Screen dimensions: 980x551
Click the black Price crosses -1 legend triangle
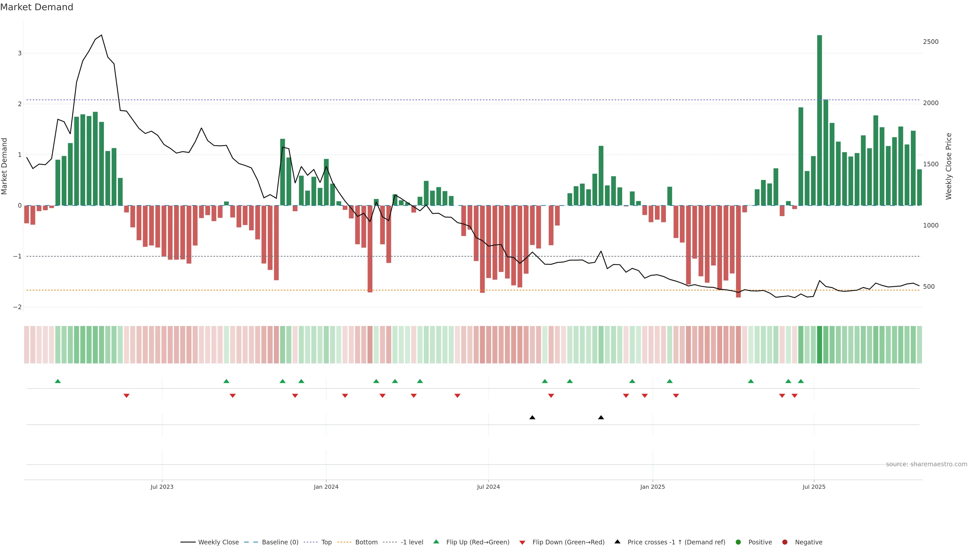point(617,542)
